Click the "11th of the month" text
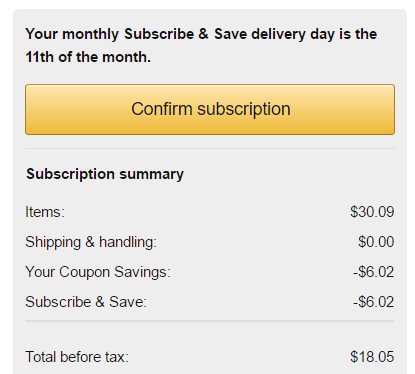415x374 pixels. point(88,57)
